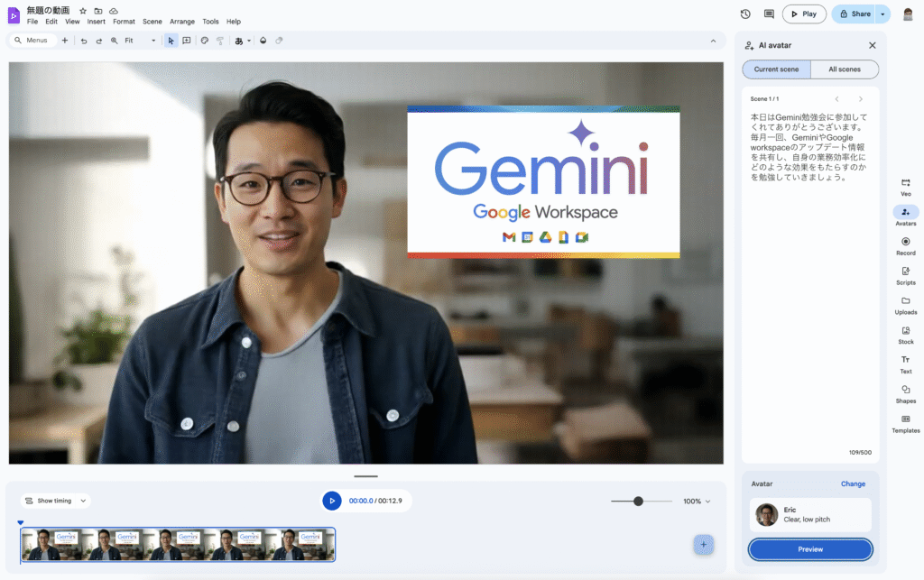Open the Format menu
Image resolution: width=924 pixels, height=580 pixels.
coord(124,22)
